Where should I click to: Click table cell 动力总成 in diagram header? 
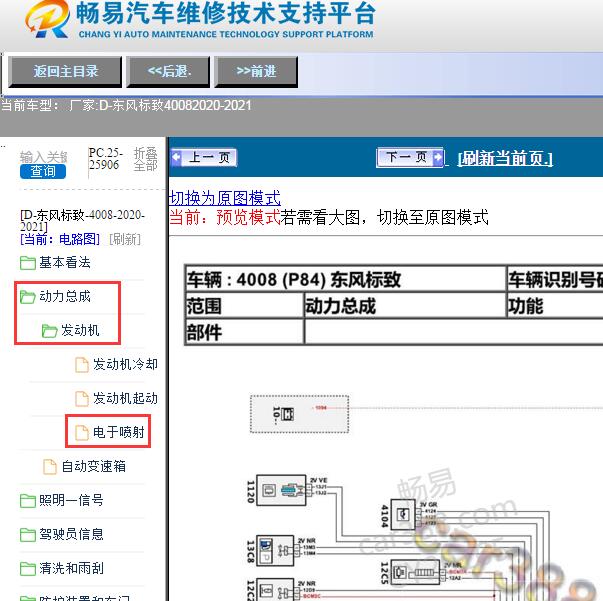[405, 306]
